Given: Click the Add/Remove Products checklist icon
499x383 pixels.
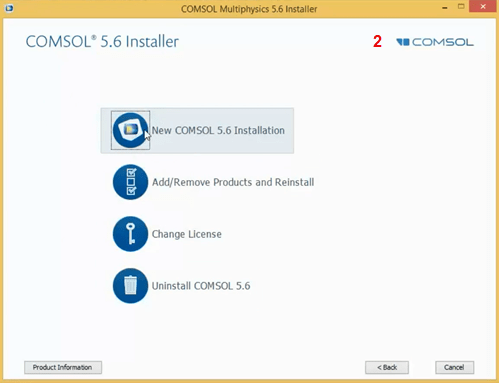Looking at the screenshot, I should pyautogui.click(x=130, y=182).
